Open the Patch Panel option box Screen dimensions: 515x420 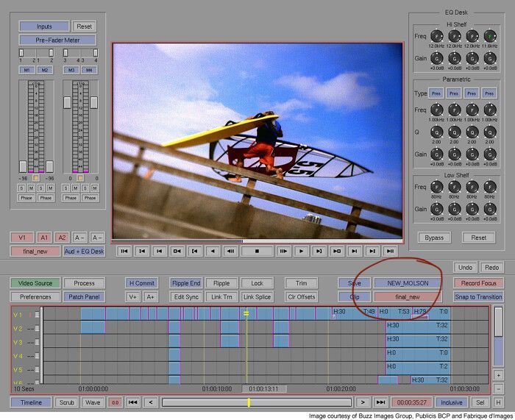(x=84, y=297)
